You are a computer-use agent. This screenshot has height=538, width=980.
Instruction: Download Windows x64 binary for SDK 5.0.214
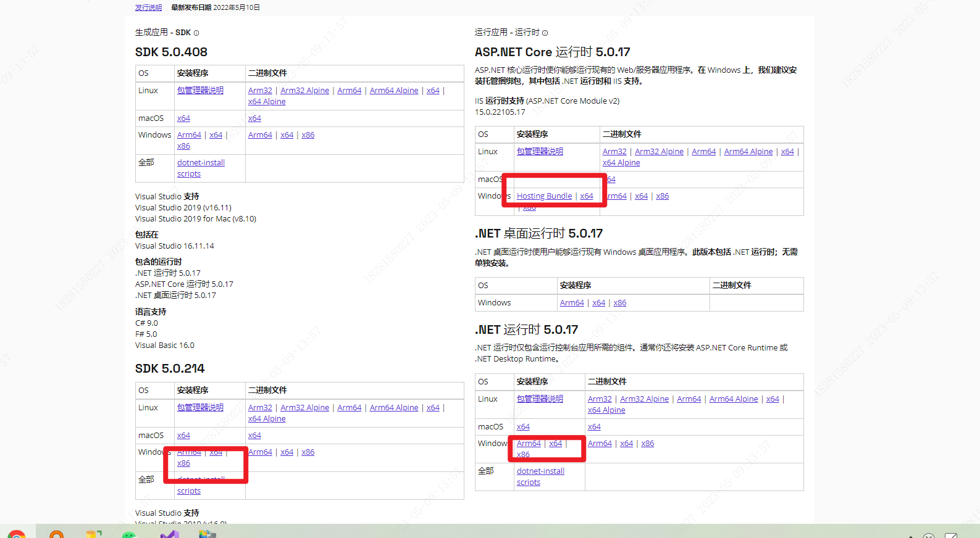click(287, 452)
